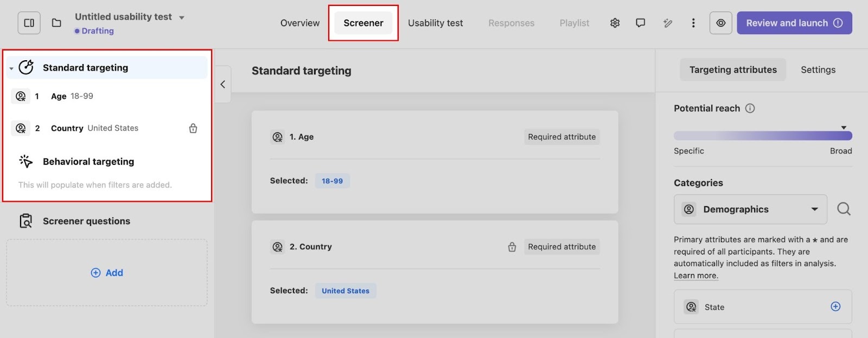Search targeting attributes with magnifier icon
The image size is (868, 338).
pos(844,209)
